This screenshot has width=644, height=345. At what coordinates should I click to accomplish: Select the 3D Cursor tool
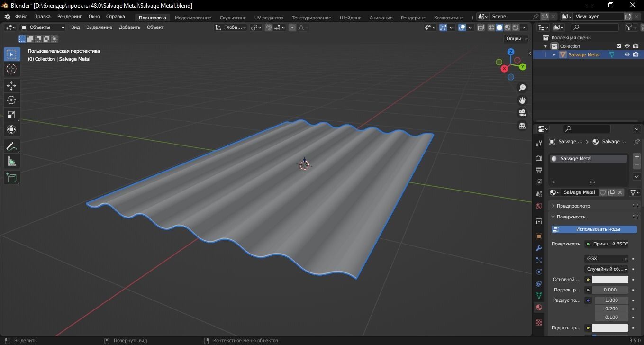11,69
